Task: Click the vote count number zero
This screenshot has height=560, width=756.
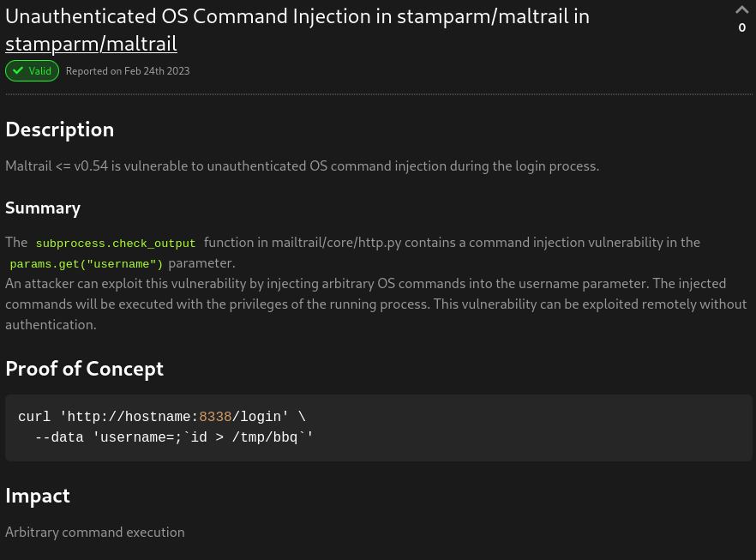Action: pyautogui.click(x=742, y=27)
